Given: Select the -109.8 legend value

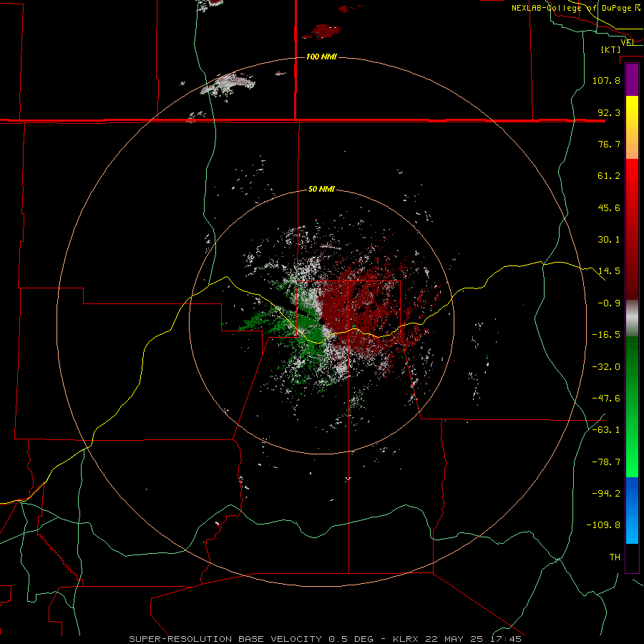Looking at the screenshot, I should coord(603,525).
